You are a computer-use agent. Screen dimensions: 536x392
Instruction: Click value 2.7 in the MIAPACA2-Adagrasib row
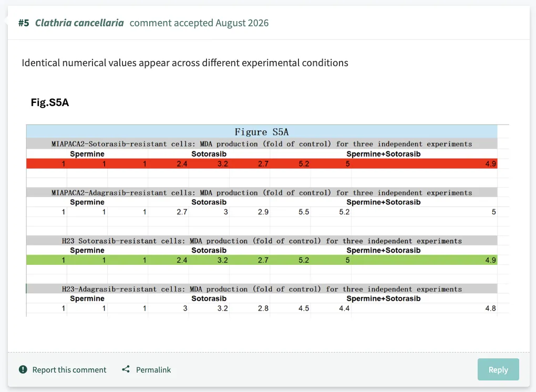(x=182, y=212)
